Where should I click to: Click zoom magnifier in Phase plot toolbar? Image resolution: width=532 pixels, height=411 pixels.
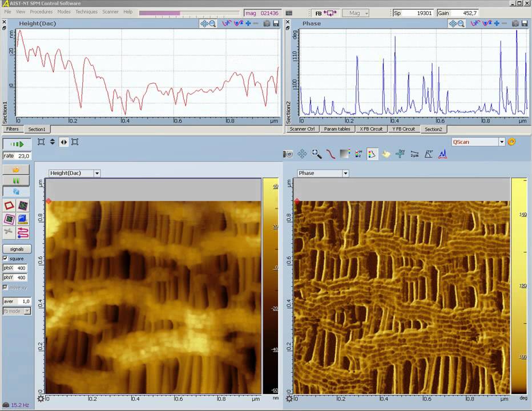click(461, 23)
